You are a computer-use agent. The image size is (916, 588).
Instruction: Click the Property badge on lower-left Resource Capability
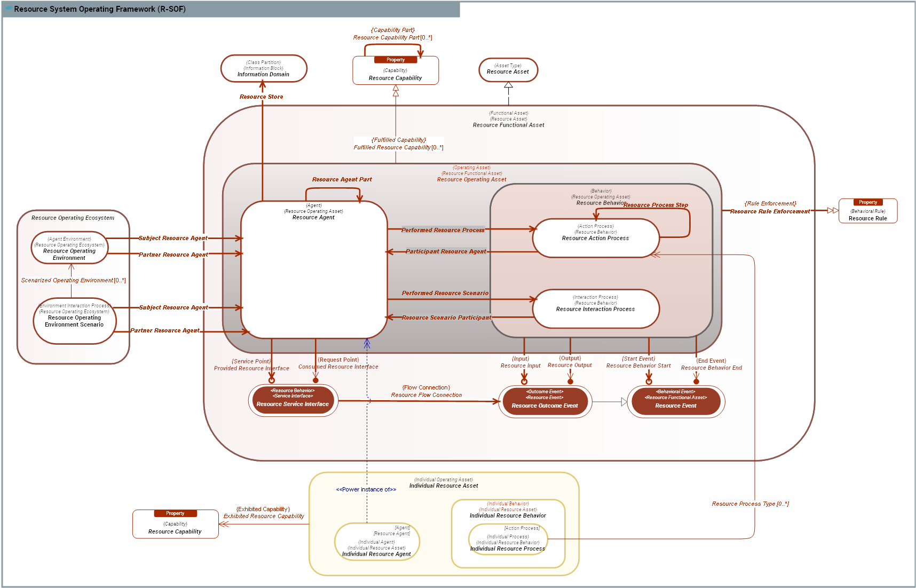pos(175,513)
